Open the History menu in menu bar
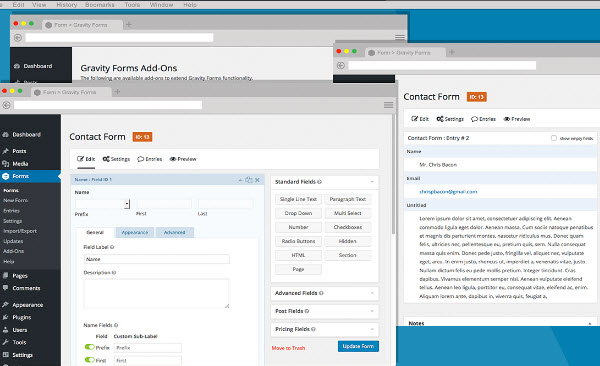This screenshot has width=600, height=366. (67, 5)
